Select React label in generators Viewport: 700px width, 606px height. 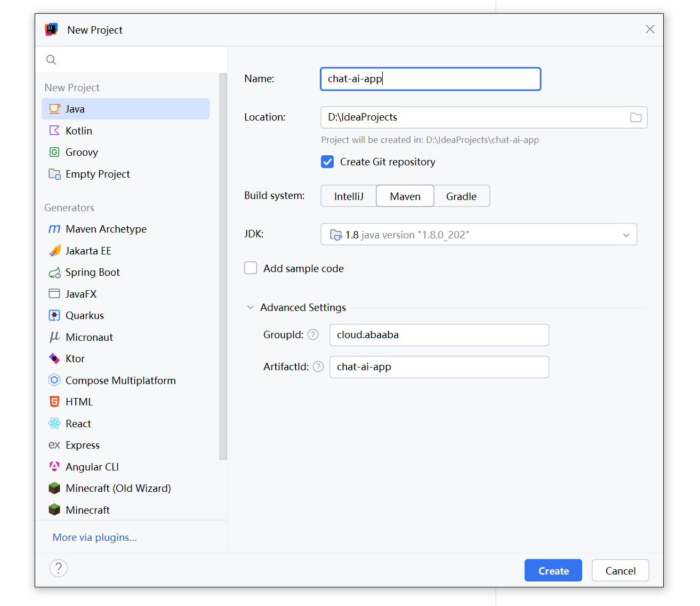point(78,424)
